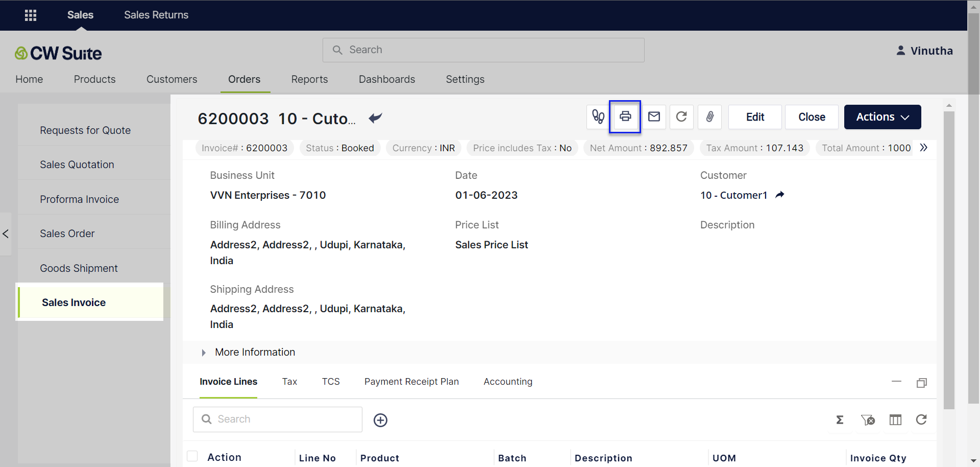Click the top global Search field
Viewport: 980px width, 467px height.
(x=483, y=50)
